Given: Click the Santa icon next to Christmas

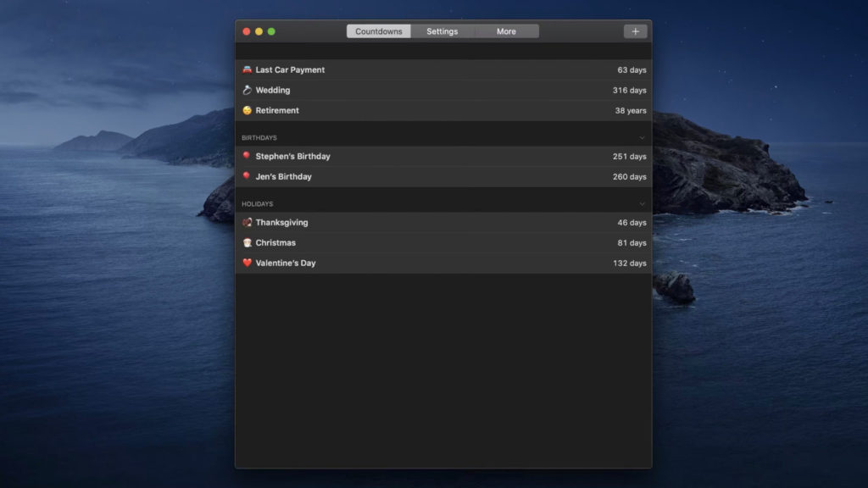Looking at the screenshot, I should 246,242.
